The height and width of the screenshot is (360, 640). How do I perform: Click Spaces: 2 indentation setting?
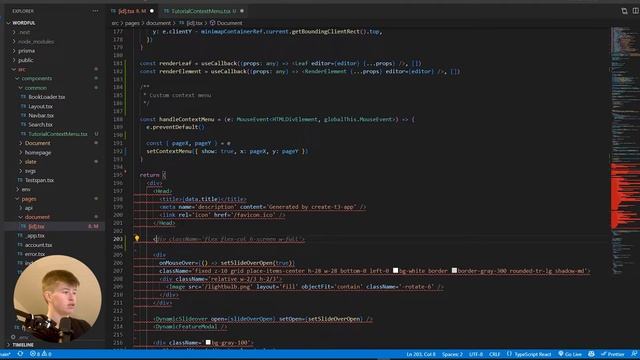point(452,354)
